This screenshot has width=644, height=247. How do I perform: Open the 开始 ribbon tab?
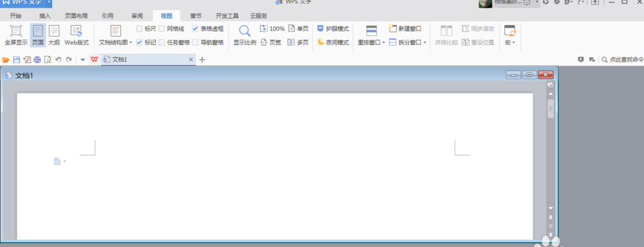click(x=15, y=16)
